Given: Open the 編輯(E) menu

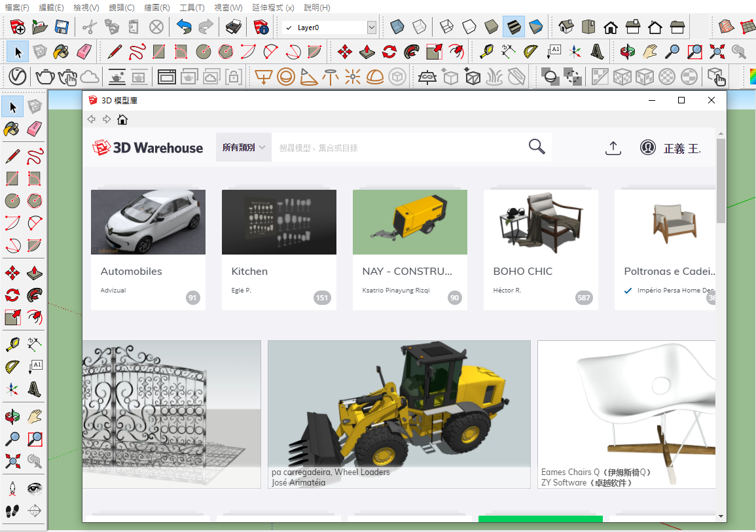Looking at the screenshot, I should (x=51, y=8).
